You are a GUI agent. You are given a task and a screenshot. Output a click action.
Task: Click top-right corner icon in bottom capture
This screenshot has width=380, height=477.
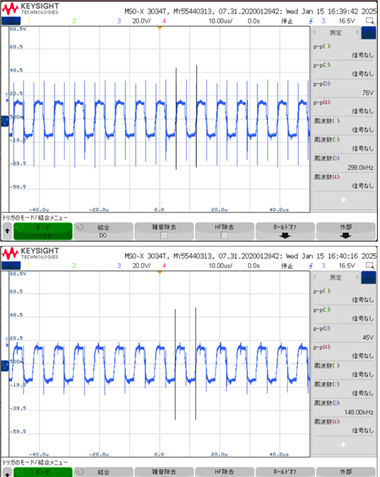(x=370, y=266)
